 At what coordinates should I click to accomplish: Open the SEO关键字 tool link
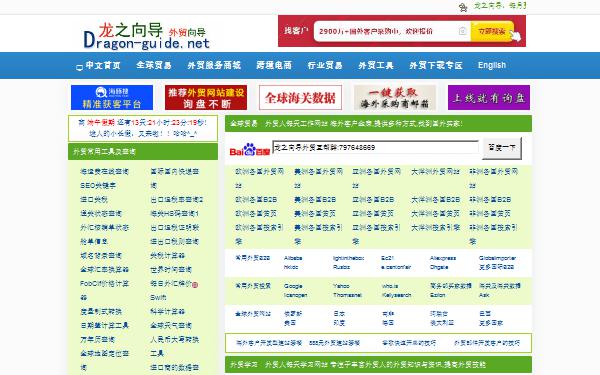coord(98,186)
